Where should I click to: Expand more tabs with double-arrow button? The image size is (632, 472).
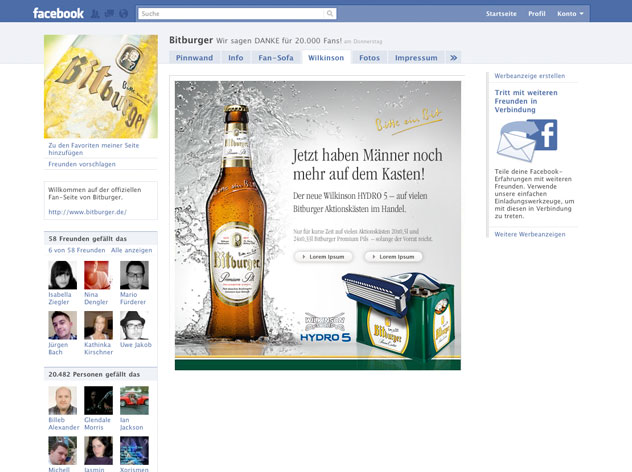tap(453, 58)
